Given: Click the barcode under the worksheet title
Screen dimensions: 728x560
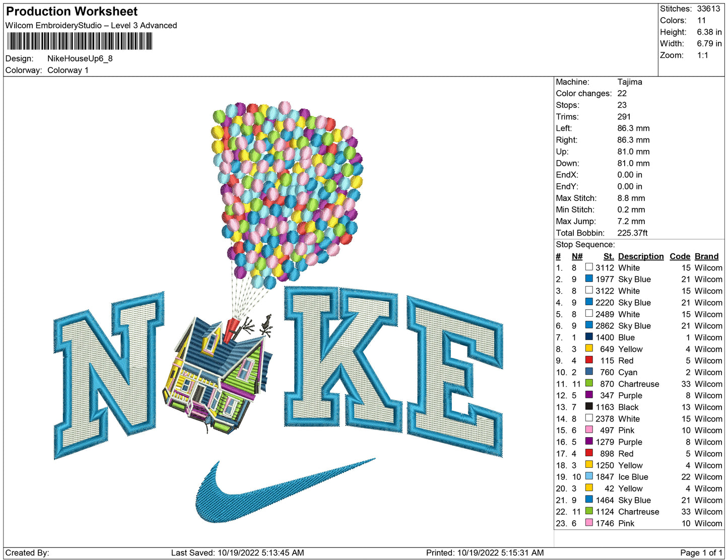Looking at the screenshot, I should (x=80, y=41).
